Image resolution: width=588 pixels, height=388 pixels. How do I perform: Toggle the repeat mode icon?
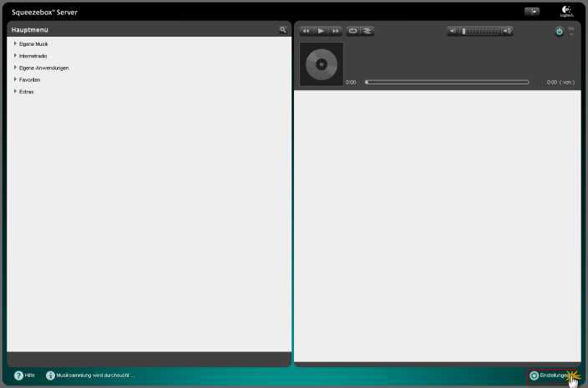352,31
